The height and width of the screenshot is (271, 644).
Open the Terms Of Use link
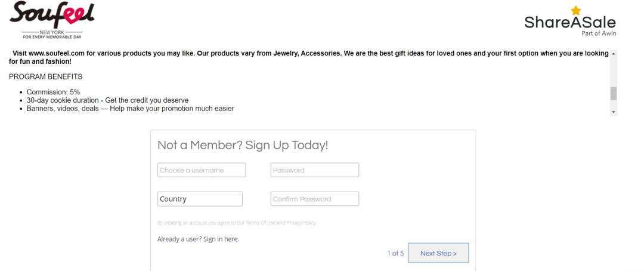coord(261,223)
